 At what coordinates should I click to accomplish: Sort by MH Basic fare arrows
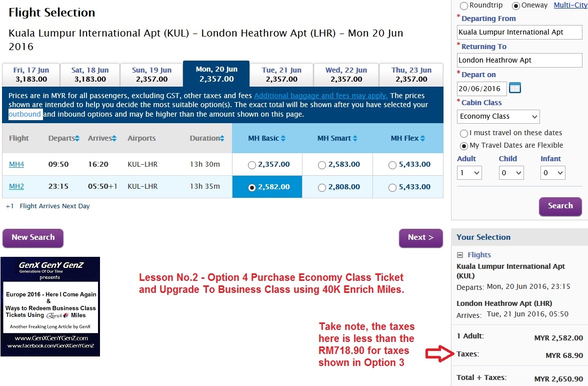tap(283, 139)
